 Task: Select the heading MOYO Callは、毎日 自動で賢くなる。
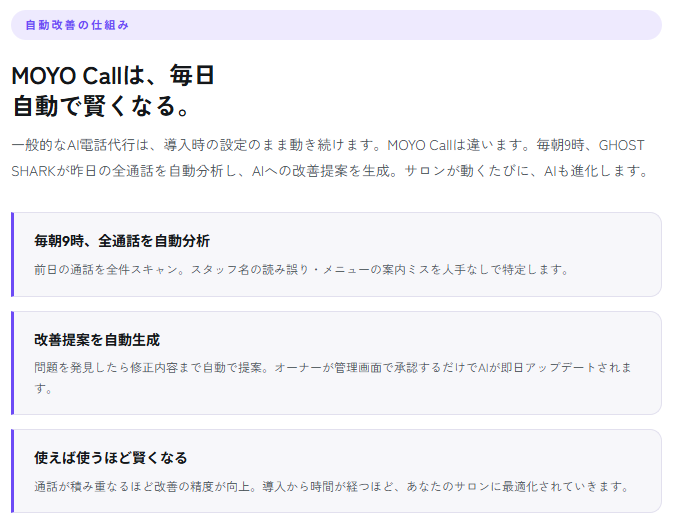pyautogui.click(x=113, y=90)
